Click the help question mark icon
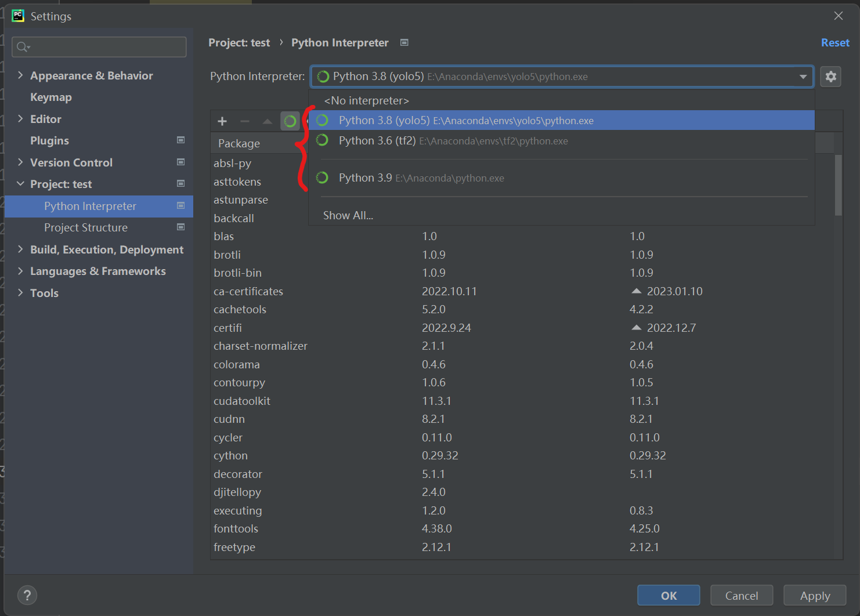The image size is (860, 616). click(27, 595)
